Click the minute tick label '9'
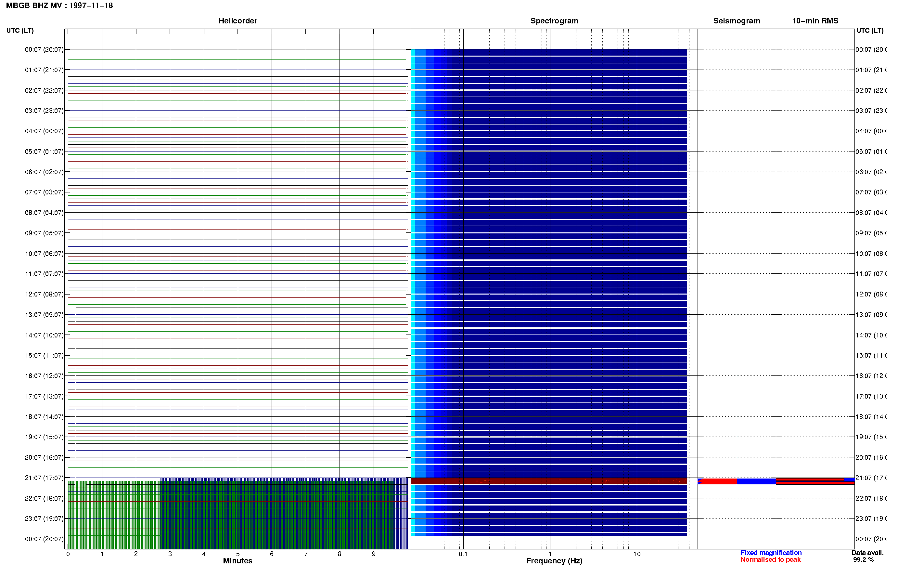 [374, 554]
